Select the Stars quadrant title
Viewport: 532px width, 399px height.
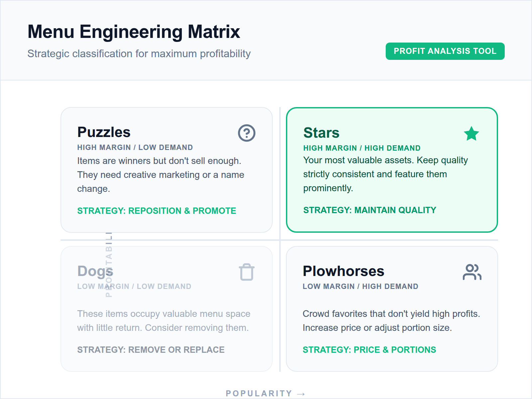click(321, 133)
